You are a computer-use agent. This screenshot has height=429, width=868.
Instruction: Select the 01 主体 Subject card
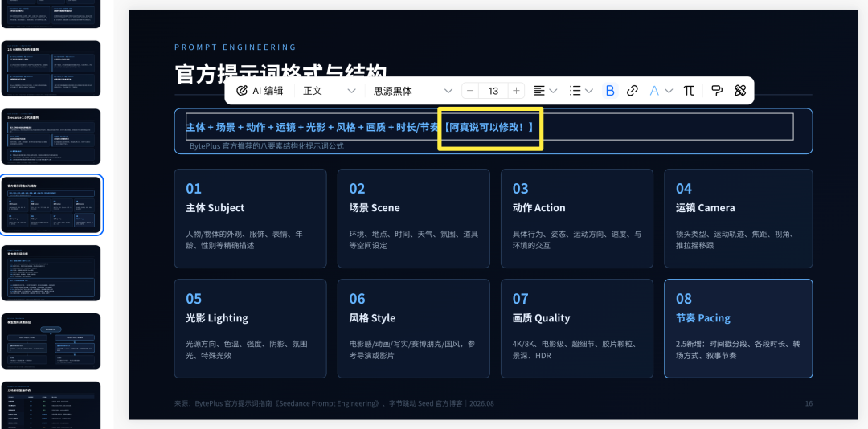[x=250, y=218]
